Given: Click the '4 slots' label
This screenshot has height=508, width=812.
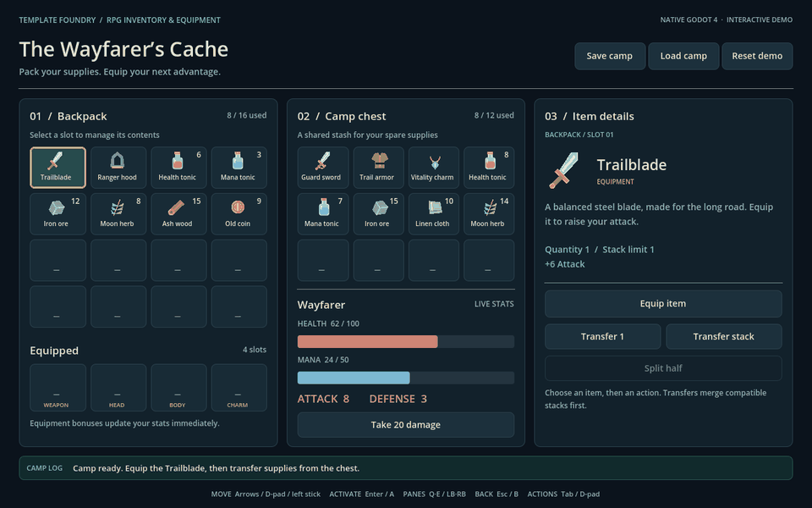Looking at the screenshot, I should 255,350.
